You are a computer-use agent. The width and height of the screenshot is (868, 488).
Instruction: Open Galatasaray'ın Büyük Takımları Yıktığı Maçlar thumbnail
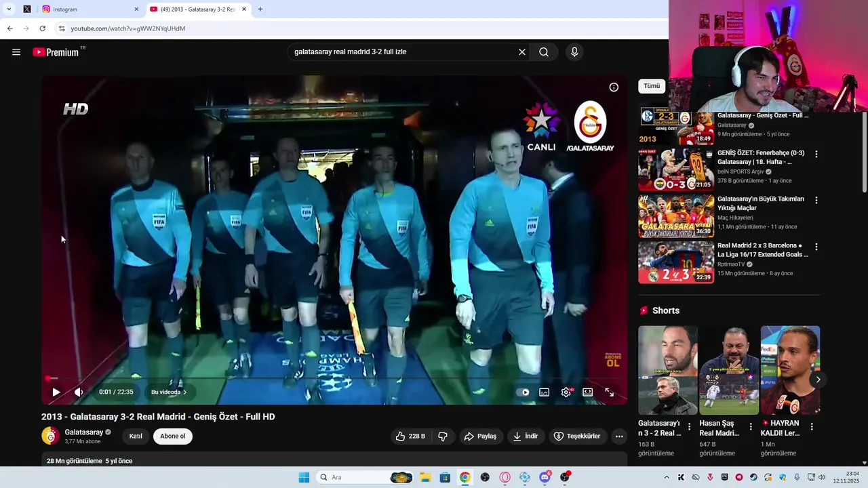click(676, 216)
